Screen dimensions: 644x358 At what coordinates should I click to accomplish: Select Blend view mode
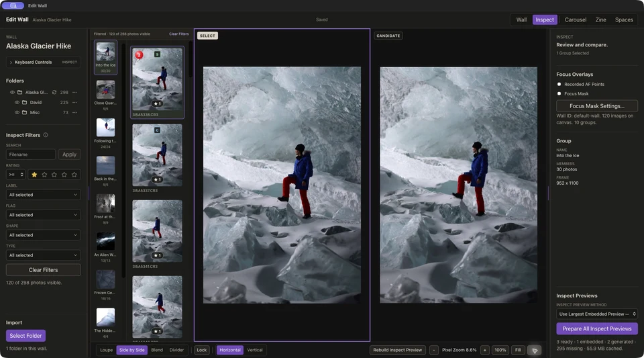click(x=157, y=350)
